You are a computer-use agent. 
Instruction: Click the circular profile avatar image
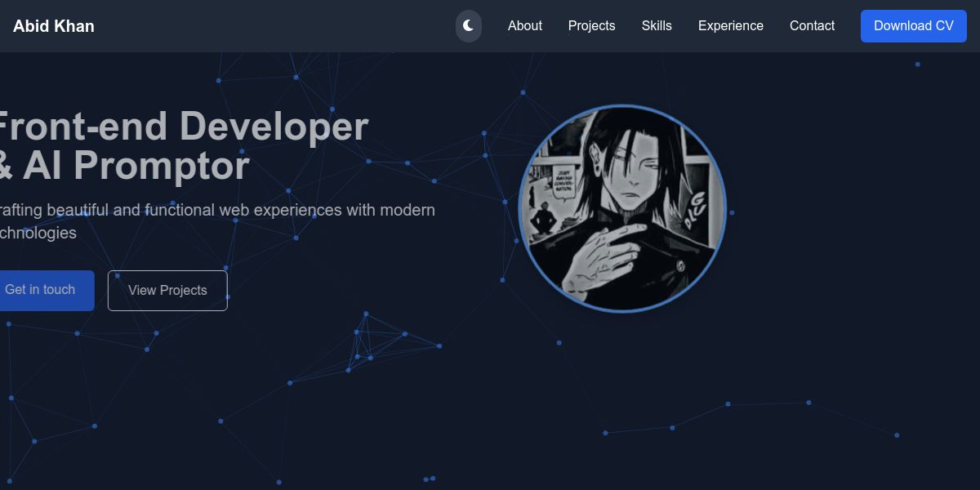622,207
